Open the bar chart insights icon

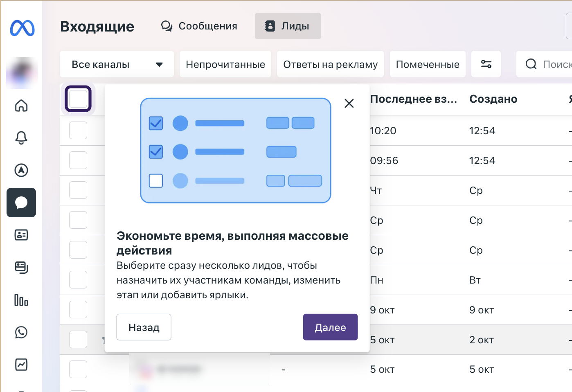point(21,300)
